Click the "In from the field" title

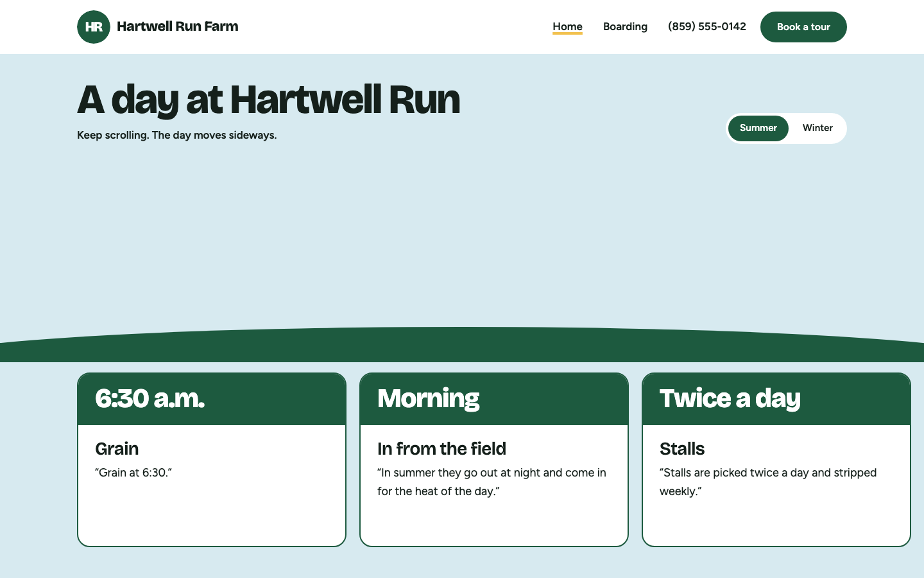[x=441, y=448]
